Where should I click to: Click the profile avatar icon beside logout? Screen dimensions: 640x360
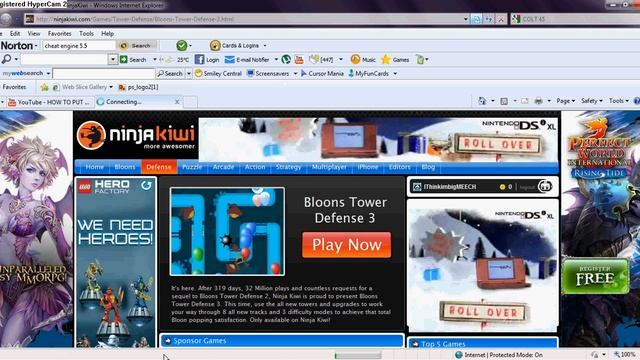545,187
